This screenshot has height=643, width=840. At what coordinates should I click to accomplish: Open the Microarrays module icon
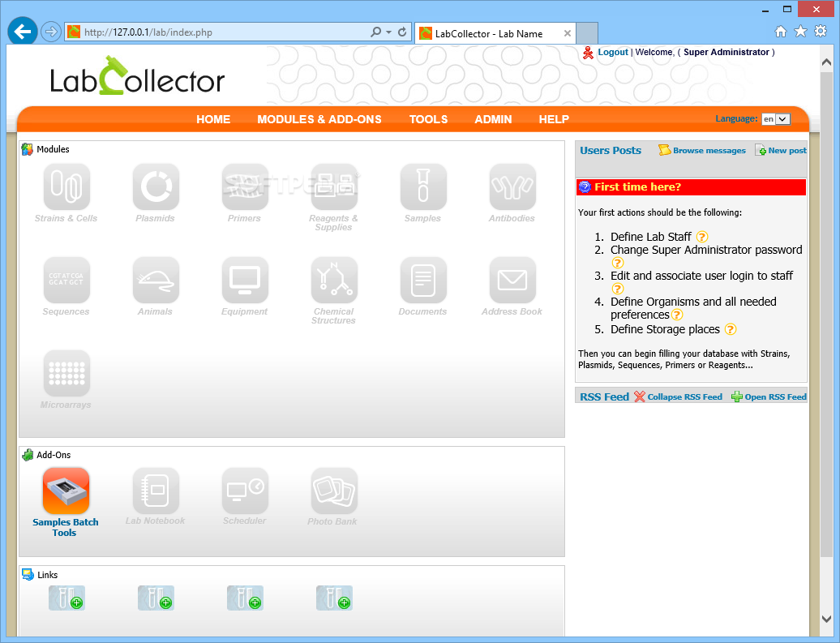click(x=66, y=373)
